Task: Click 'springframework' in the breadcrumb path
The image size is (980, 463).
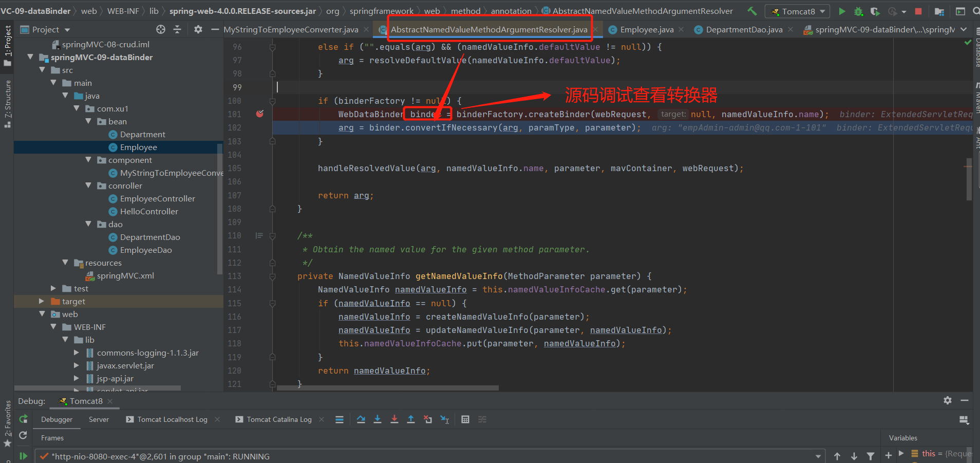Action: click(x=382, y=11)
